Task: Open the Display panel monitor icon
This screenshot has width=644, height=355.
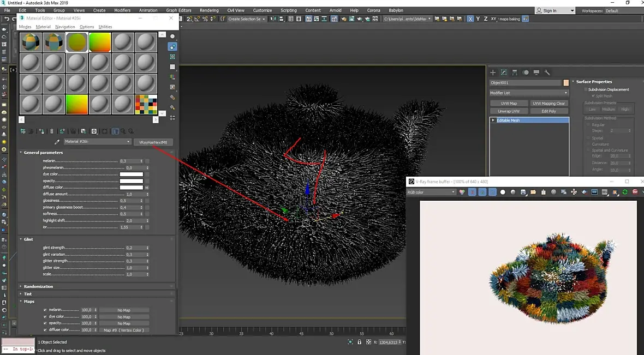Action: pyautogui.click(x=536, y=72)
